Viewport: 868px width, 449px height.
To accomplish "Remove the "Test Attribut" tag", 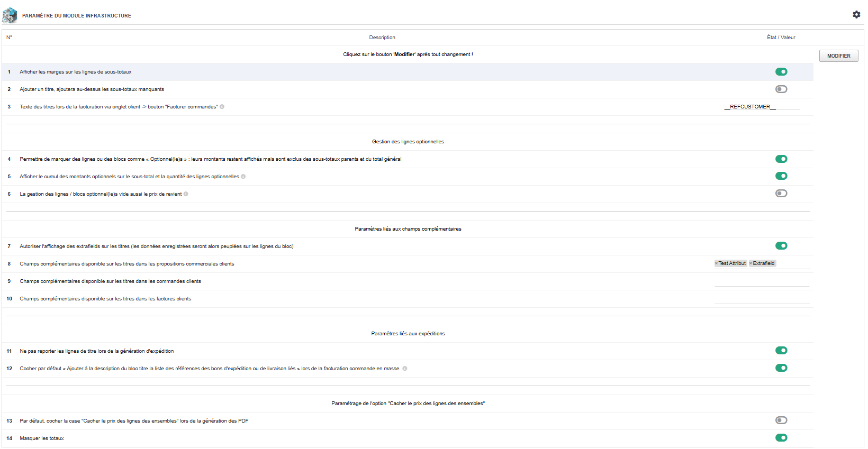I will pyautogui.click(x=716, y=263).
